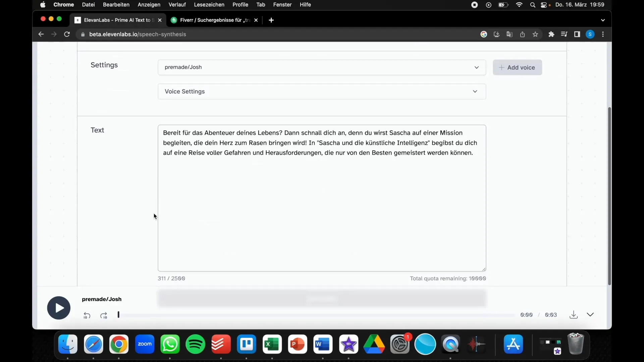
Task: Bookmark page with the star icon
Action: pos(535,34)
